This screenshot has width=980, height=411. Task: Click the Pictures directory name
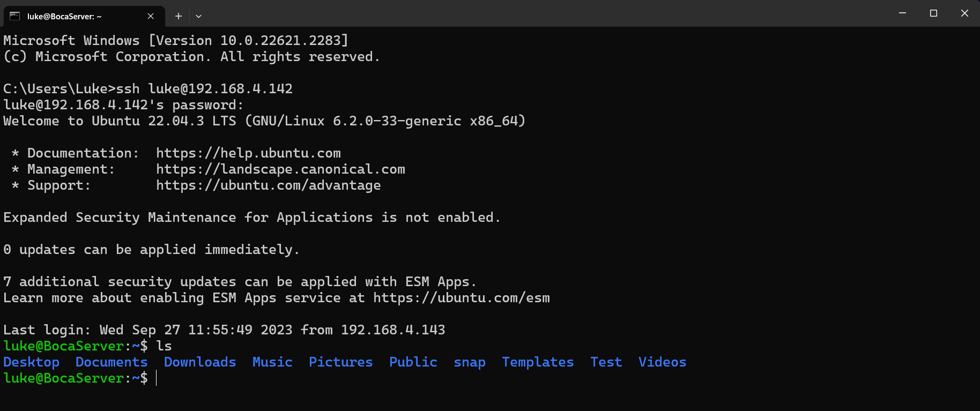[x=340, y=362]
